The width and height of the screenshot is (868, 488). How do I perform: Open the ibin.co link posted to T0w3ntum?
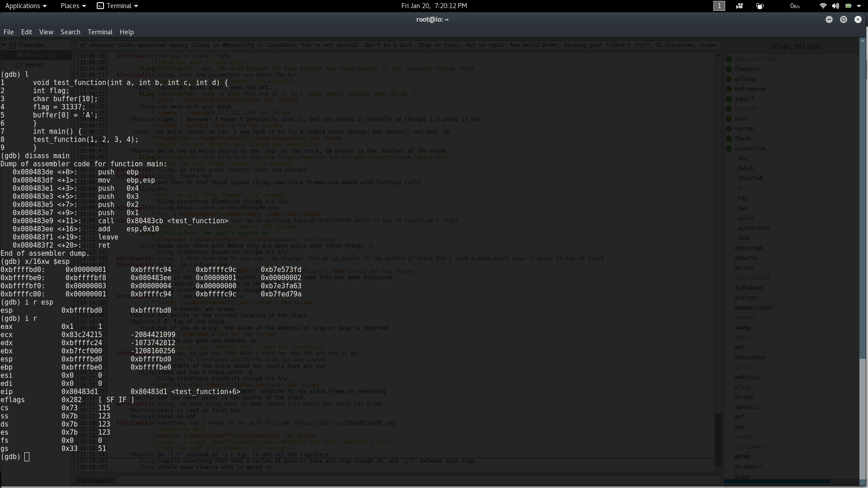(344, 423)
